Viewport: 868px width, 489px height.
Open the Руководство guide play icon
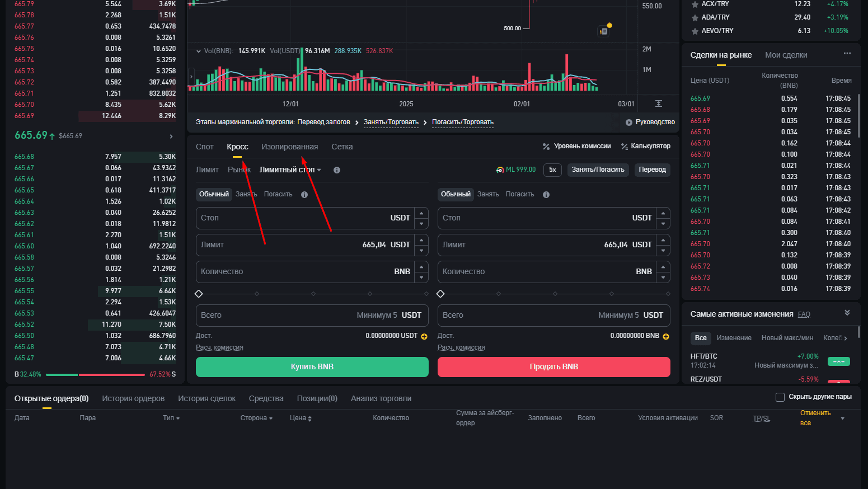[x=629, y=123]
